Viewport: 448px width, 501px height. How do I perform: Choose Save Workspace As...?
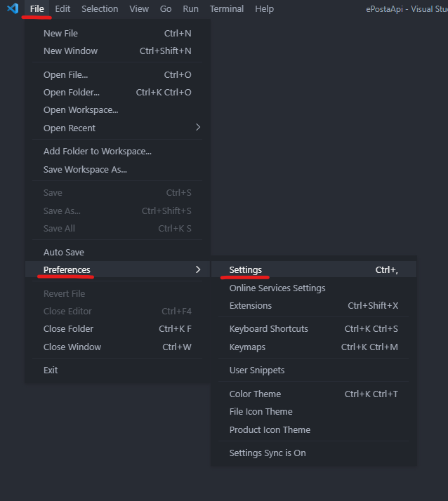117,169
